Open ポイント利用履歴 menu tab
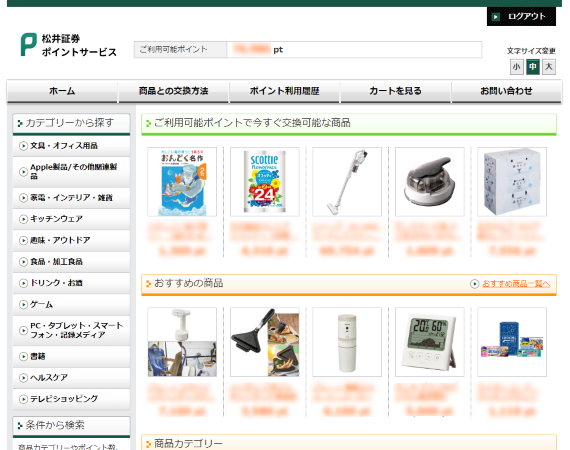Image resolution: width=570 pixels, height=450 pixels. coord(284,91)
